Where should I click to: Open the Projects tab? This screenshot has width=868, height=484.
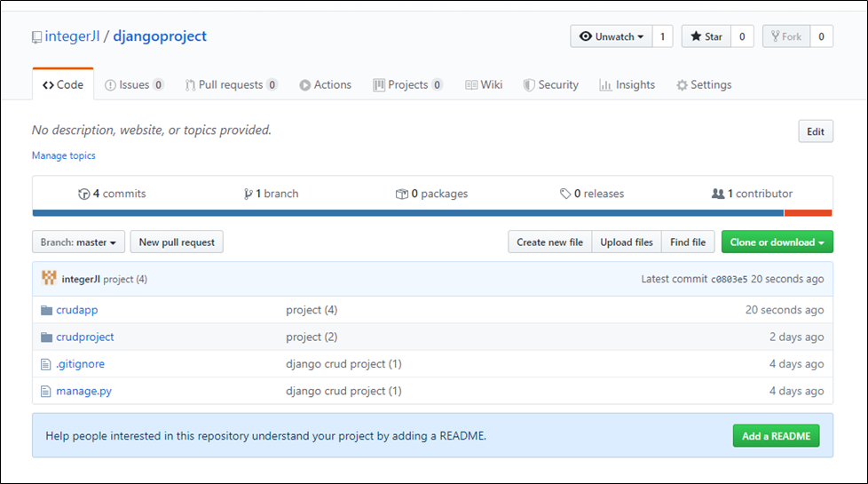tap(408, 84)
